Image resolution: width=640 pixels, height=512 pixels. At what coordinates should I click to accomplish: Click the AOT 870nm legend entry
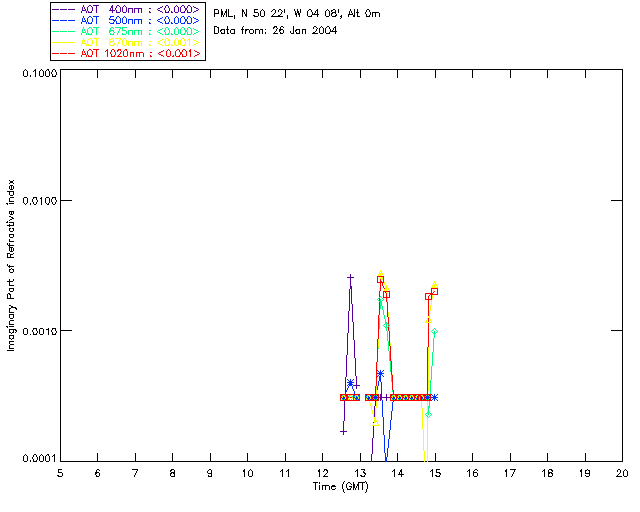(127, 42)
